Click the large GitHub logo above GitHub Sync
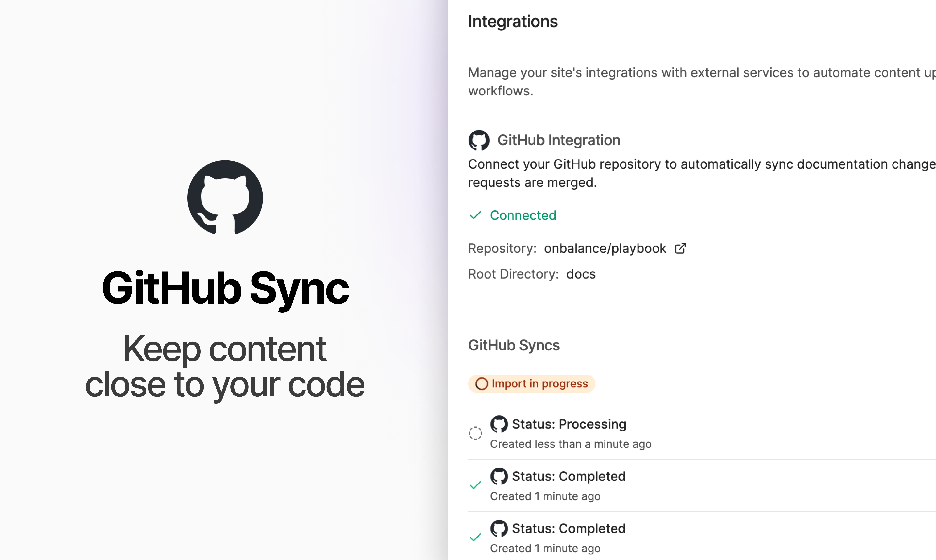This screenshot has width=936, height=560. pyautogui.click(x=225, y=197)
